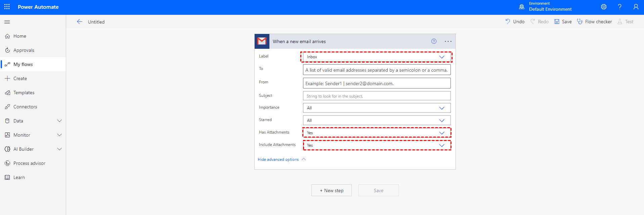Viewport: 644px width, 215px height.
Task: Open the Starred dropdown
Action: point(377,120)
